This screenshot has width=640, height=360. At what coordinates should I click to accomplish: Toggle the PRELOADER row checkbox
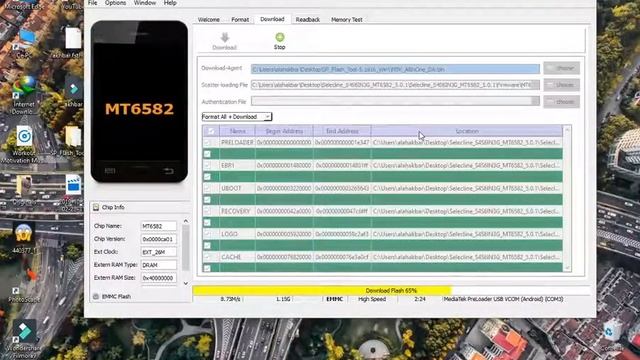[207, 142]
